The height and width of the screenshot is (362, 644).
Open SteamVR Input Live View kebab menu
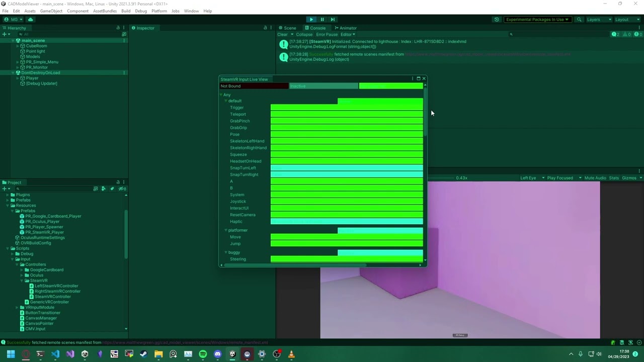coord(412,79)
